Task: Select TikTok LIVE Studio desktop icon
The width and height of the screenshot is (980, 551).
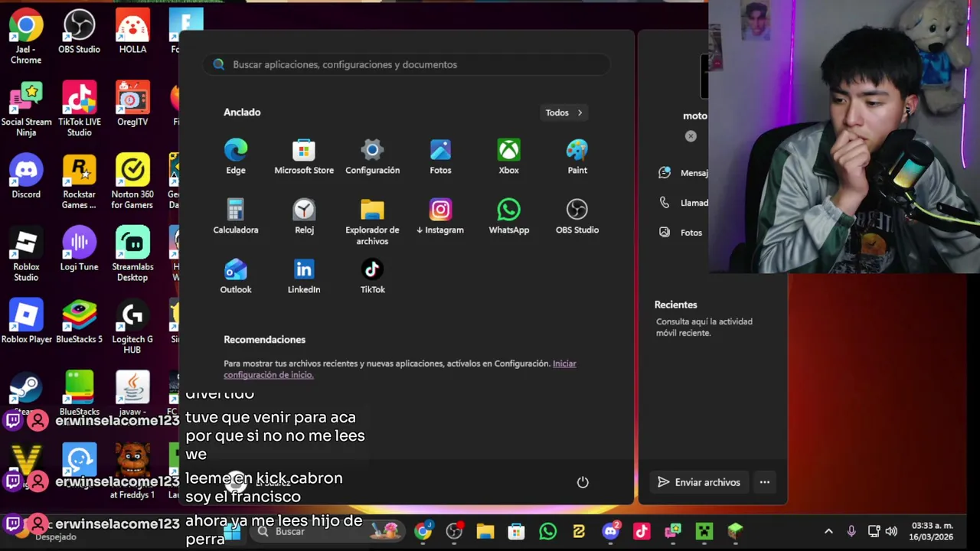Action: [79, 110]
